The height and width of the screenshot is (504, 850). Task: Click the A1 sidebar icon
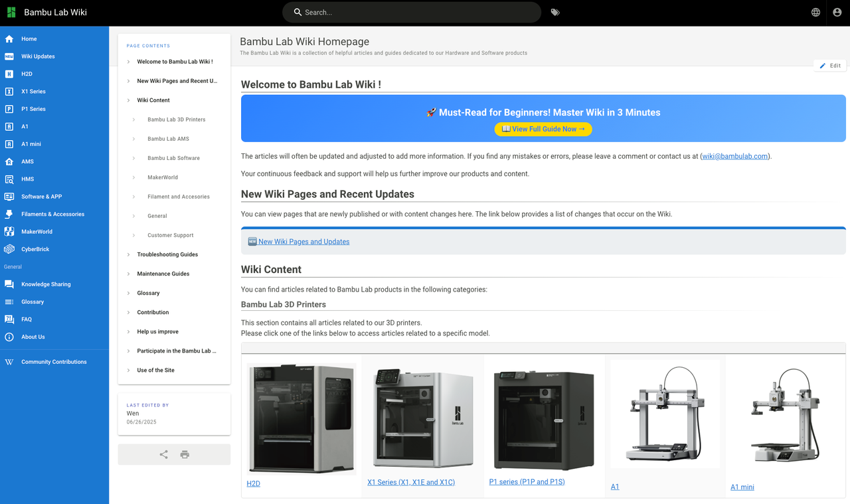click(x=9, y=127)
